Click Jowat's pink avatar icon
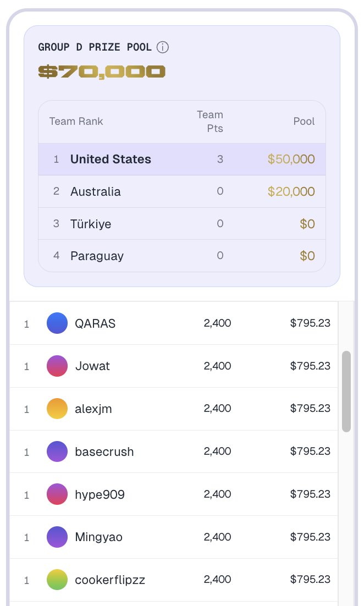Viewport: 364px width, 606px height. [57, 366]
